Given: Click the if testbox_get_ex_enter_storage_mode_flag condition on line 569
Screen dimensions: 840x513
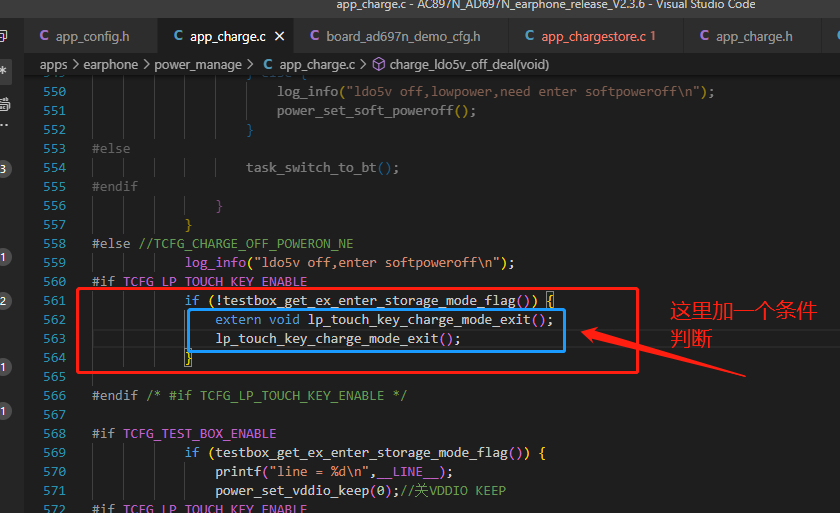Looking at the screenshot, I should tap(365, 453).
